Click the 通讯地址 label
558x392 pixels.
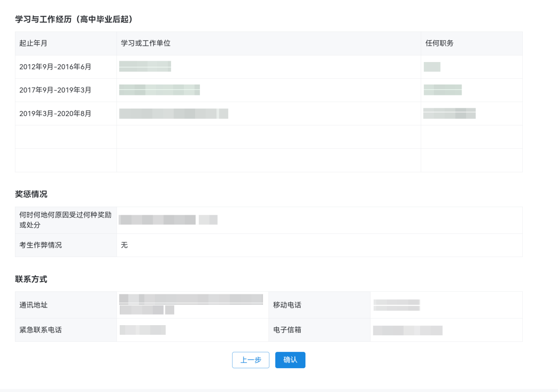(33, 305)
